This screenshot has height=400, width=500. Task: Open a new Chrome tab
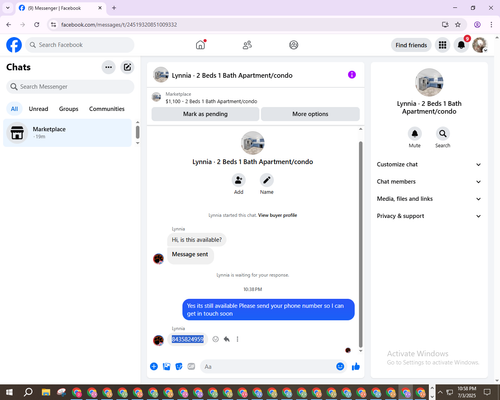114,8
